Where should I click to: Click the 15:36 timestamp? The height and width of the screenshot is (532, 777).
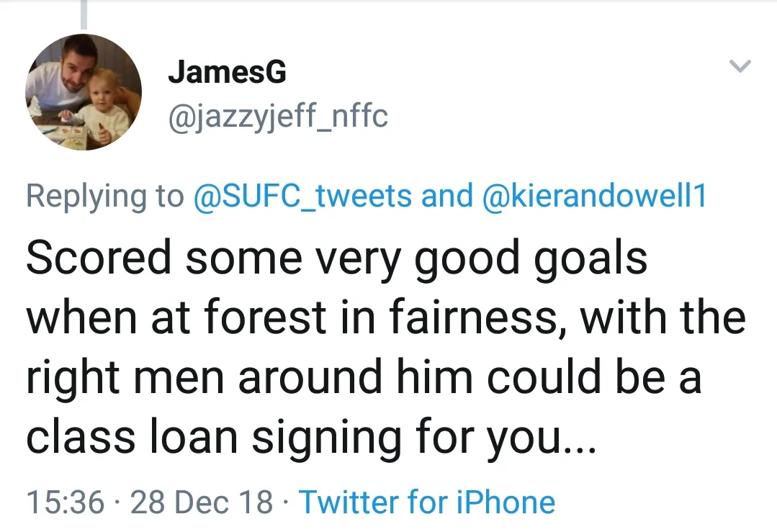[65, 502]
